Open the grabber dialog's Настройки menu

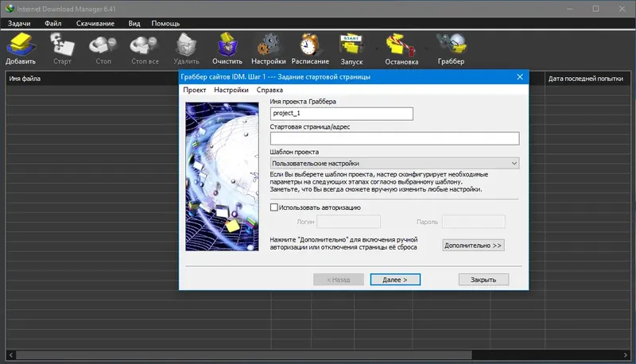coord(231,90)
